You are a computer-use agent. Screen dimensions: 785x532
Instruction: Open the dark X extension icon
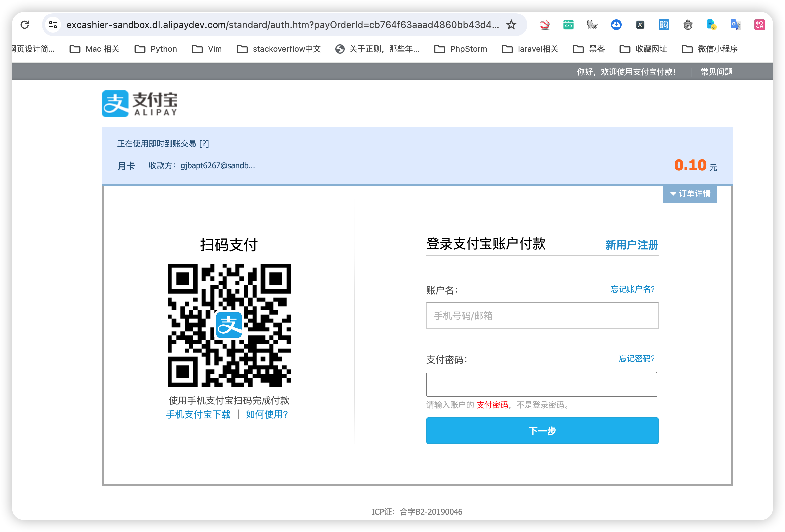(640, 24)
